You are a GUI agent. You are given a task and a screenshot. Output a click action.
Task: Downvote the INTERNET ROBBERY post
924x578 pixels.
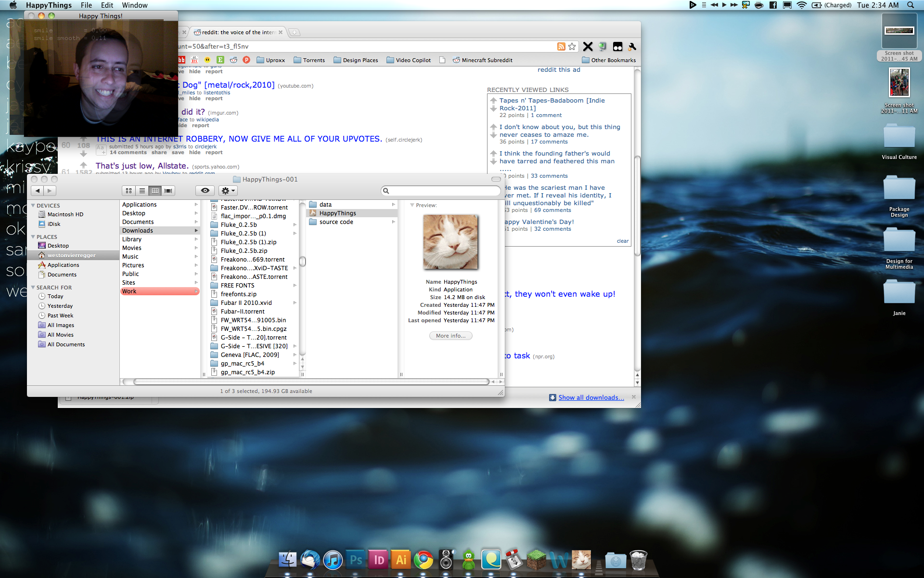point(83,154)
